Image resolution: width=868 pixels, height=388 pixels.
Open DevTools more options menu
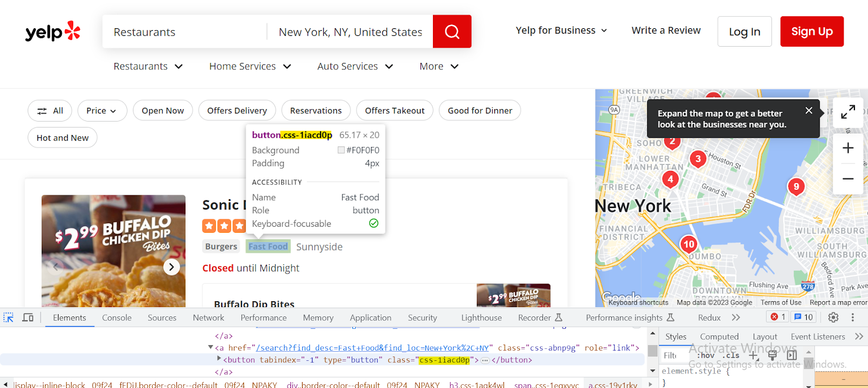coord(852,317)
